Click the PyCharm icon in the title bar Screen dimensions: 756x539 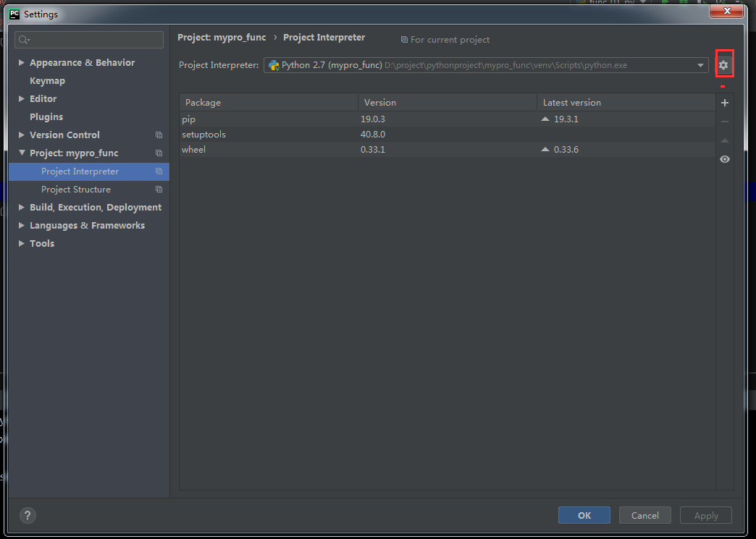click(14, 14)
